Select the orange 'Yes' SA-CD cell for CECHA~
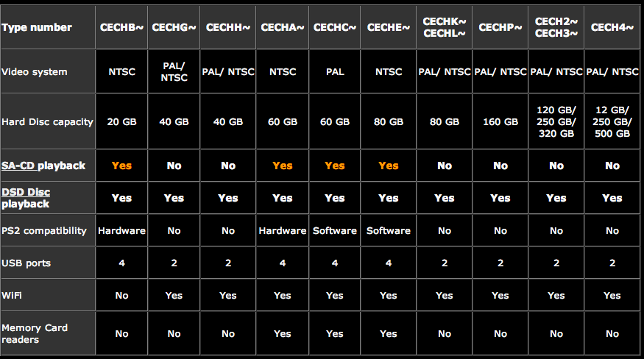The image size is (644, 359). (x=283, y=166)
